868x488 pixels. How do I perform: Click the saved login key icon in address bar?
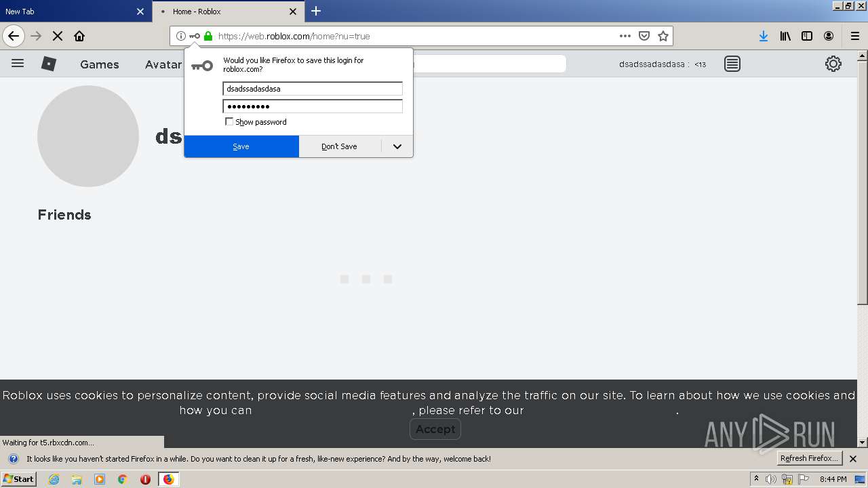click(195, 36)
